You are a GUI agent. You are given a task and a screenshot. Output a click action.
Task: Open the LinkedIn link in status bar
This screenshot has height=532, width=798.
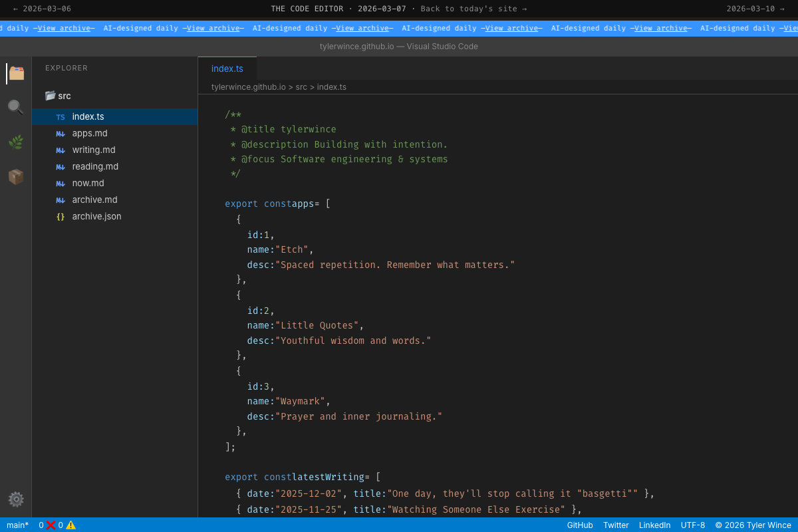(654, 525)
